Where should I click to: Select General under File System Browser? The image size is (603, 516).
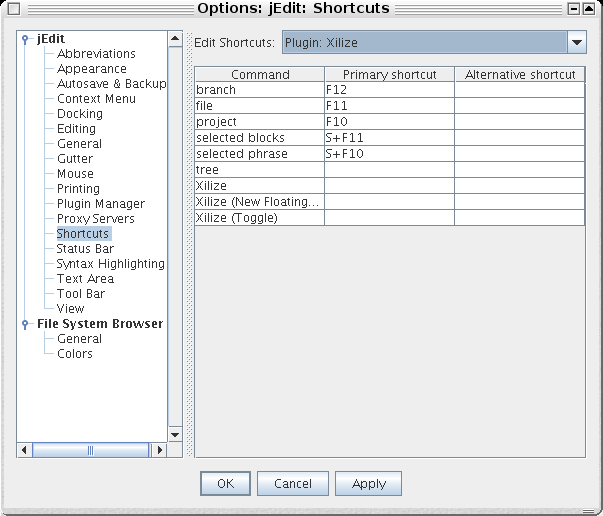(79, 338)
